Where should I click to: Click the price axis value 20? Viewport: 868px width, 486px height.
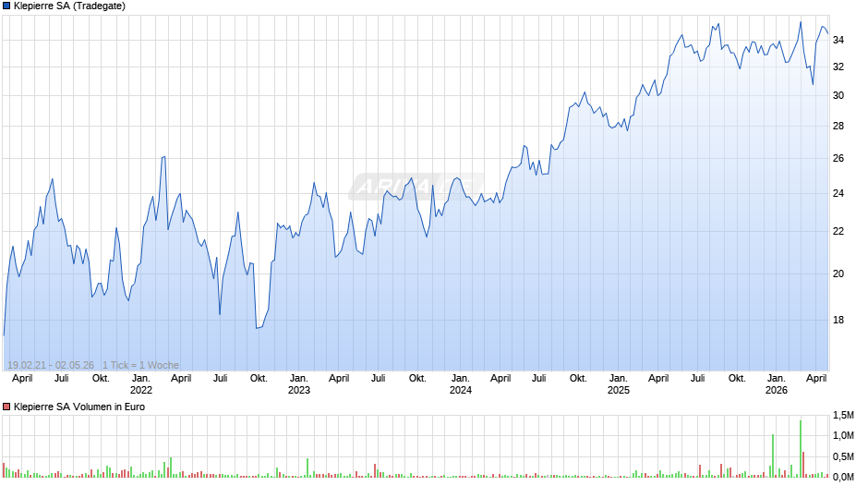point(838,273)
